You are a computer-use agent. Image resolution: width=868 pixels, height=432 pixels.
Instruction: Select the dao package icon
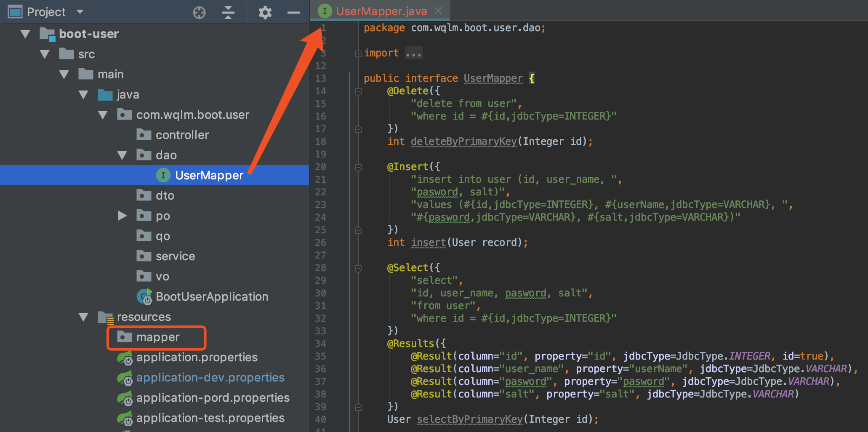coord(144,155)
